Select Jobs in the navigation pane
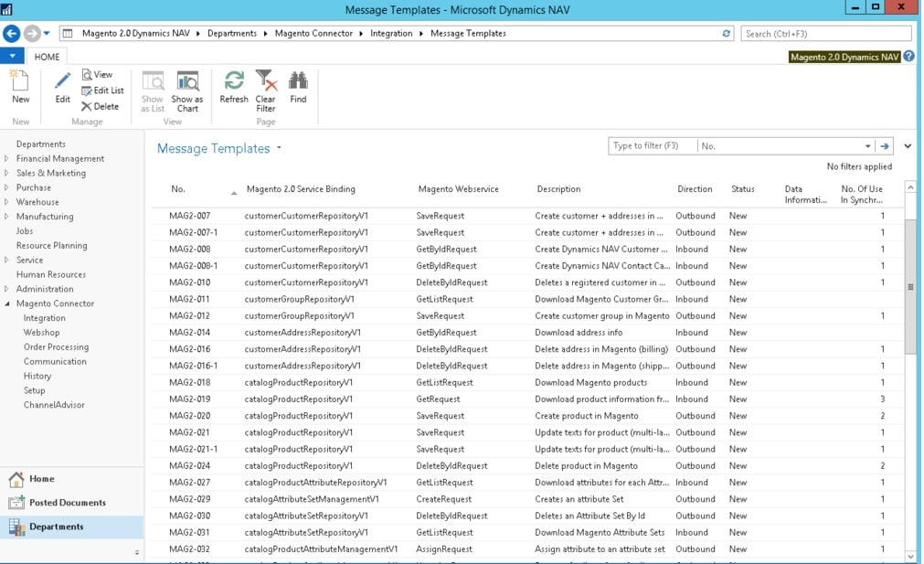Screen dimensions: 924x564 (x=25, y=231)
